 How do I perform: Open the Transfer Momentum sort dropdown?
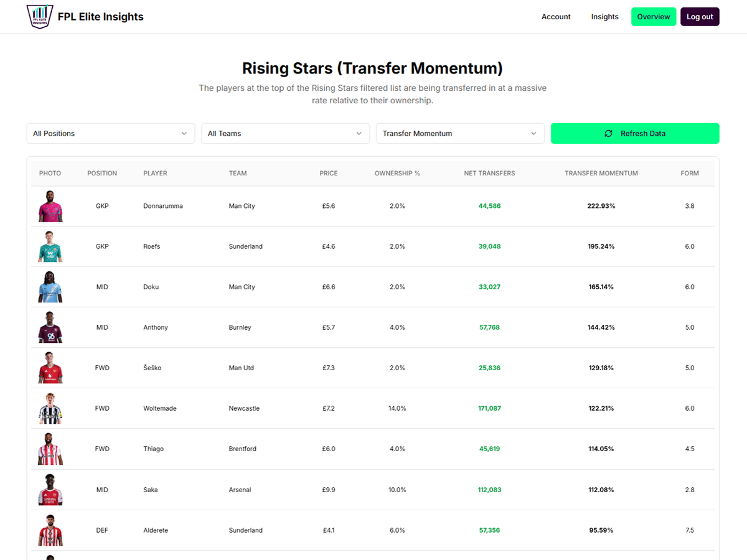[x=460, y=133]
